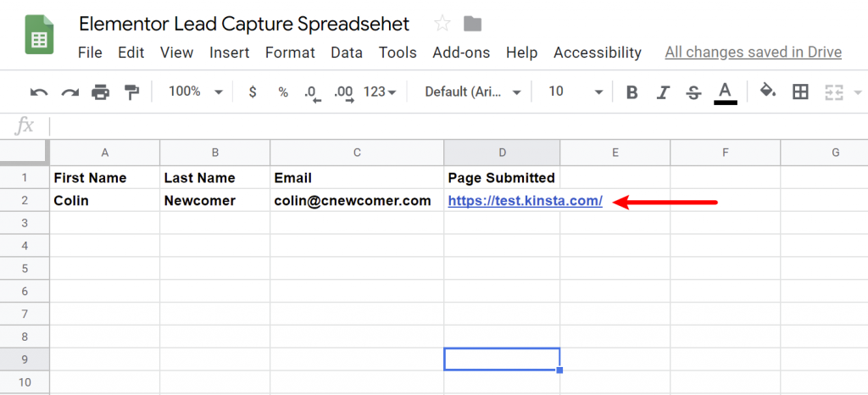Click the redo arrow icon
868x395 pixels.
(70, 92)
